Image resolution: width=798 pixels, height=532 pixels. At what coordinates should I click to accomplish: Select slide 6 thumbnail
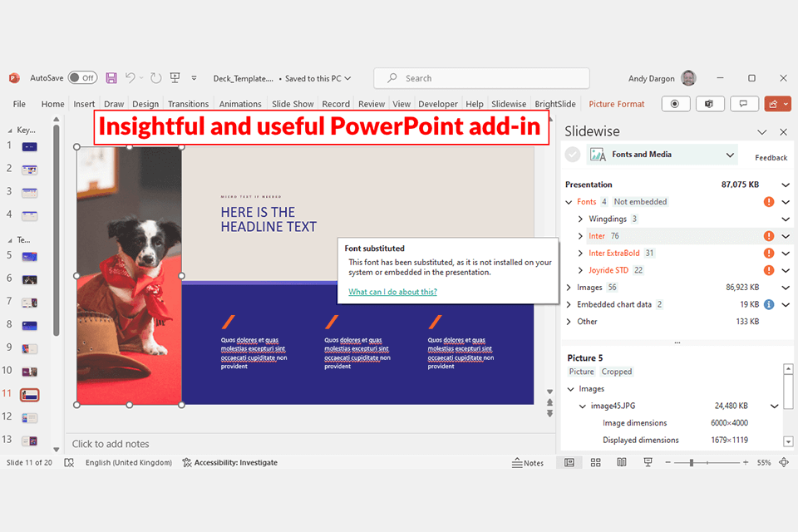[30, 279]
